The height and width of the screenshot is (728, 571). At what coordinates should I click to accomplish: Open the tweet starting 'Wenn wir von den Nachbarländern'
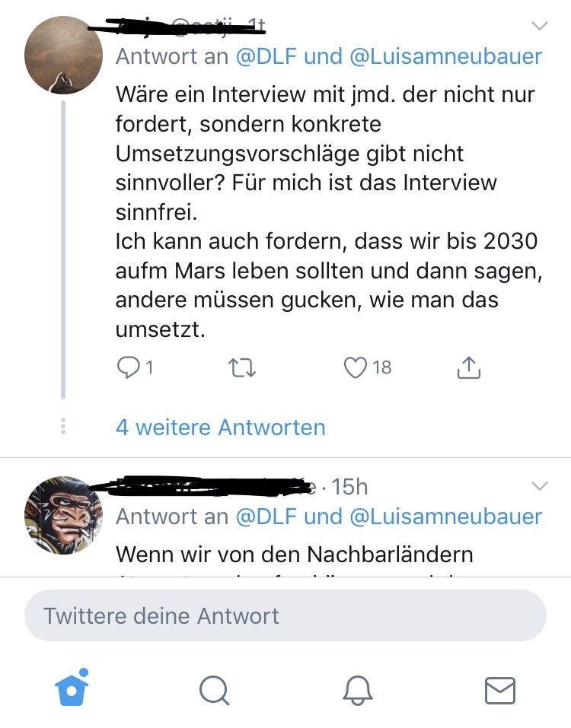[x=294, y=554]
